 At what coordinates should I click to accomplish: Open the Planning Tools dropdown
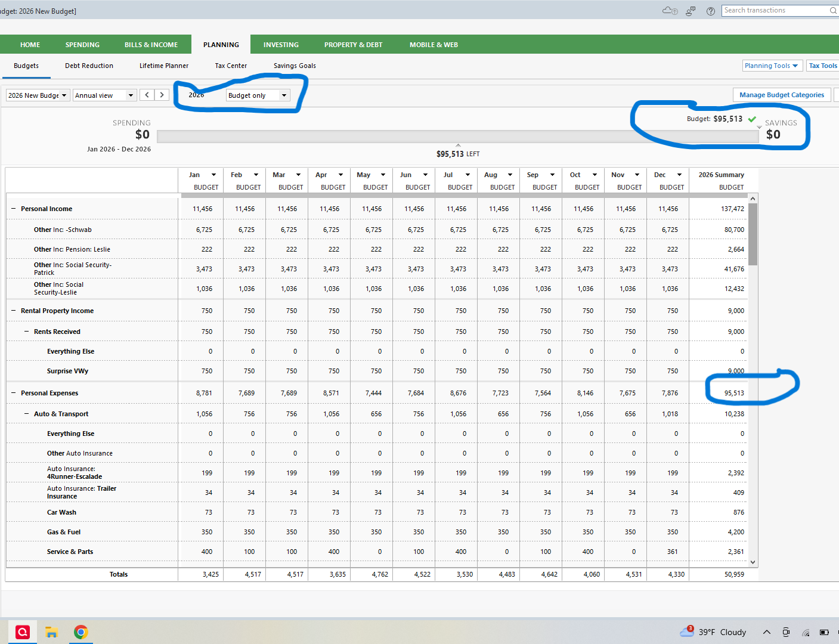[772, 66]
